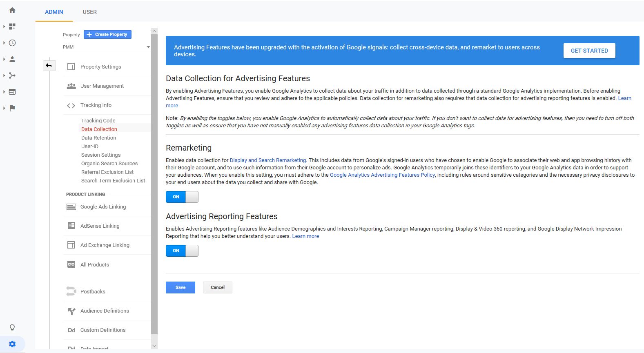Click the Discover lightbulb icon
This screenshot has width=644, height=353.
coord(12,328)
